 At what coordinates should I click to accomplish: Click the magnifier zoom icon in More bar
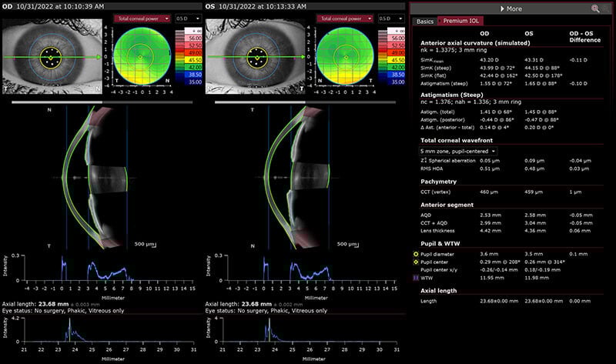coord(595,8)
